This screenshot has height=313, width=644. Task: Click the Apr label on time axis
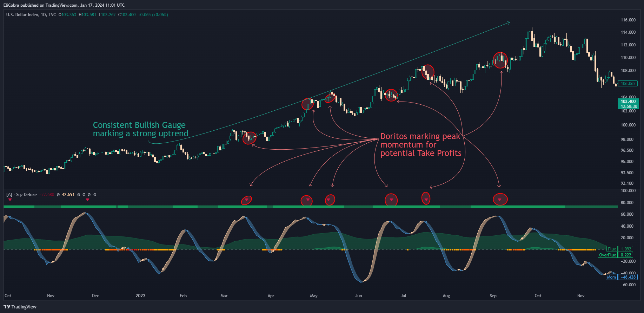(x=271, y=296)
